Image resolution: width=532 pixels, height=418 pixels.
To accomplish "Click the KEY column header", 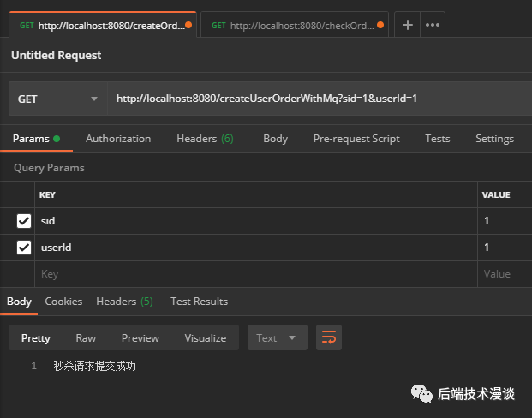I will tap(47, 194).
